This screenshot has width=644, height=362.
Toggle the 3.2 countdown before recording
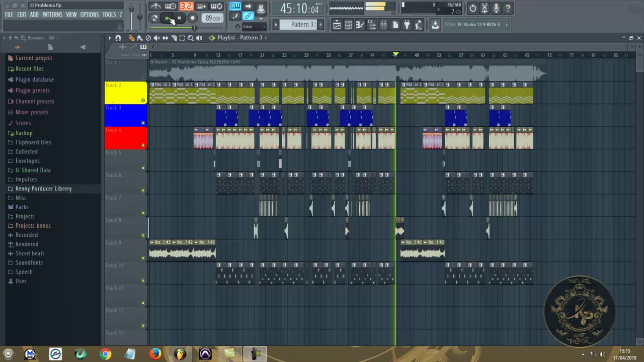[186, 7]
